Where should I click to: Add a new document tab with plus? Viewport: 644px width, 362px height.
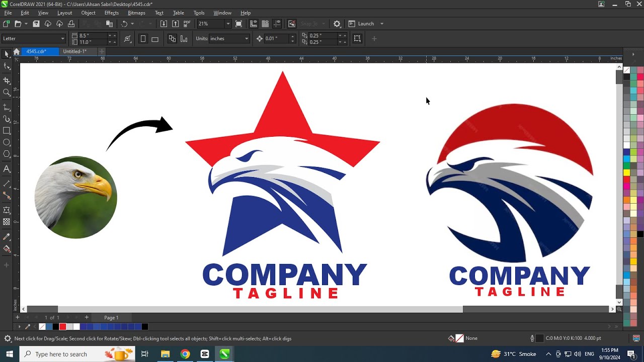(x=102, y=51)
